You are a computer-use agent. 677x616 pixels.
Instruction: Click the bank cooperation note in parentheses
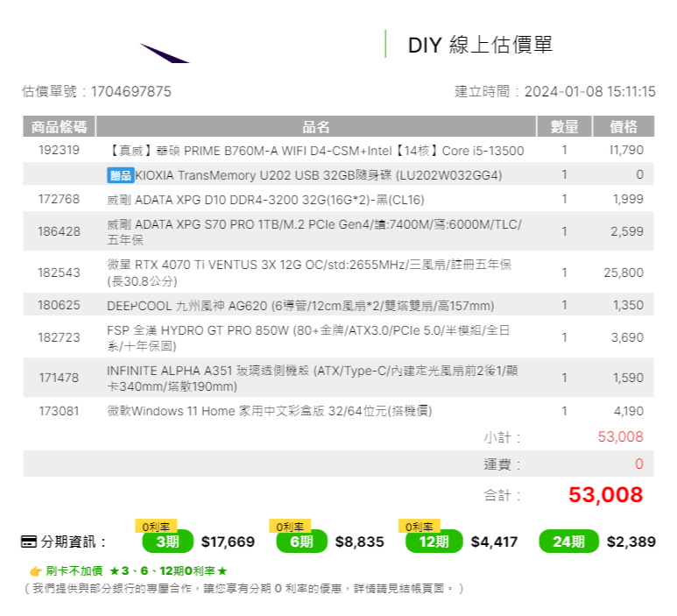pyautogui.click(x=243, y=588)
